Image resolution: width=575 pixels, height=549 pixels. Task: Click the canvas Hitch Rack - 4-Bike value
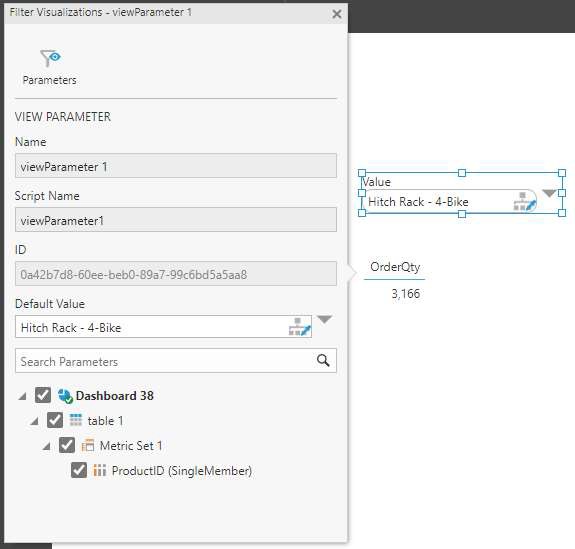click(418, 202)
